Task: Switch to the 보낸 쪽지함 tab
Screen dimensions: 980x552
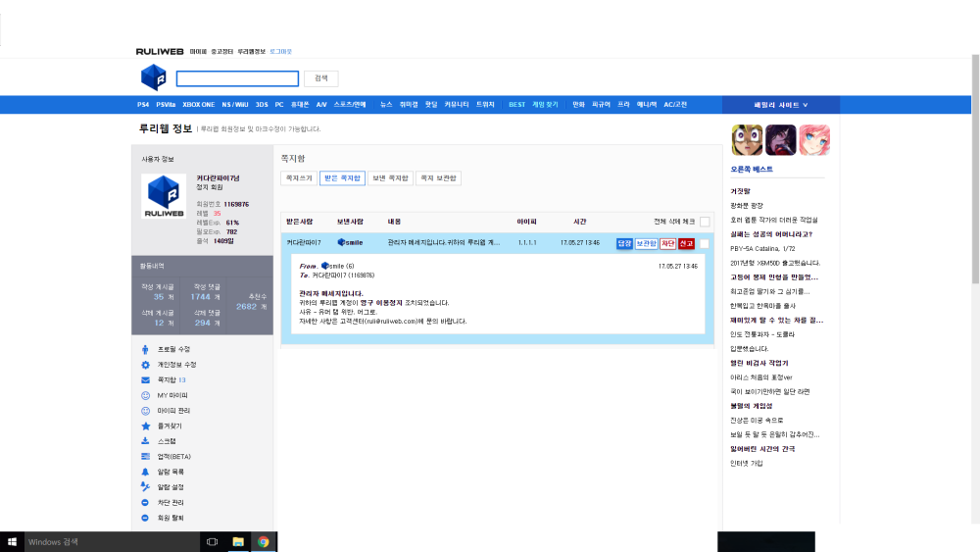Action: coord(391,178)
